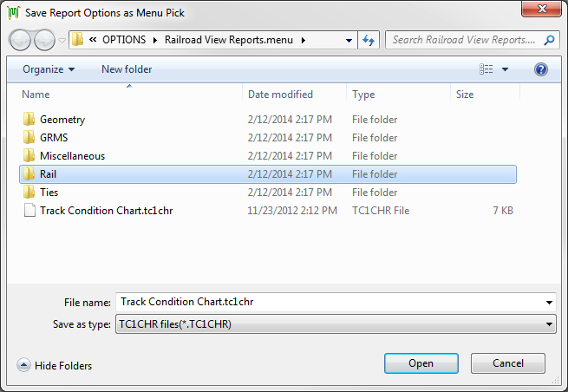Click the Geometry folder icon
The height and width of the screenshot is (392, 568).
coord(29,120)
